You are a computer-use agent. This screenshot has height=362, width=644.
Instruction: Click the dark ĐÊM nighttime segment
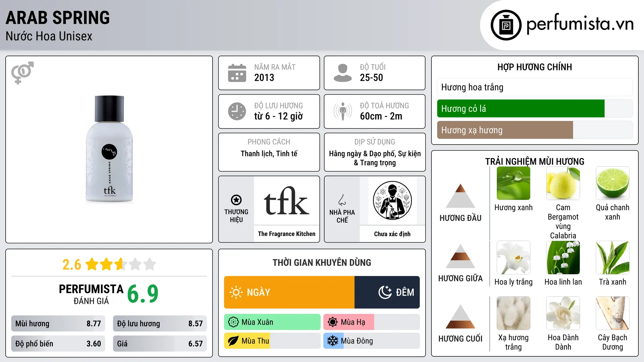click(x=387, y=292)
